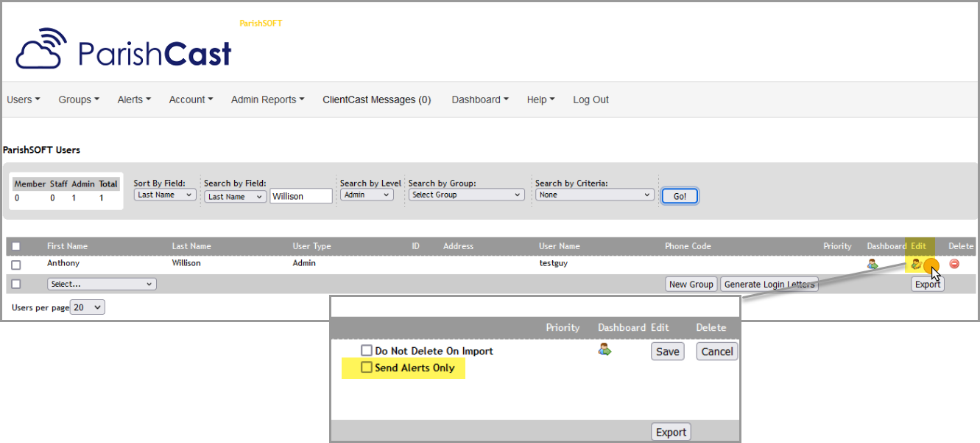
Task: Open Anthony Willison's dashboard icon
Action: [873, 264]
